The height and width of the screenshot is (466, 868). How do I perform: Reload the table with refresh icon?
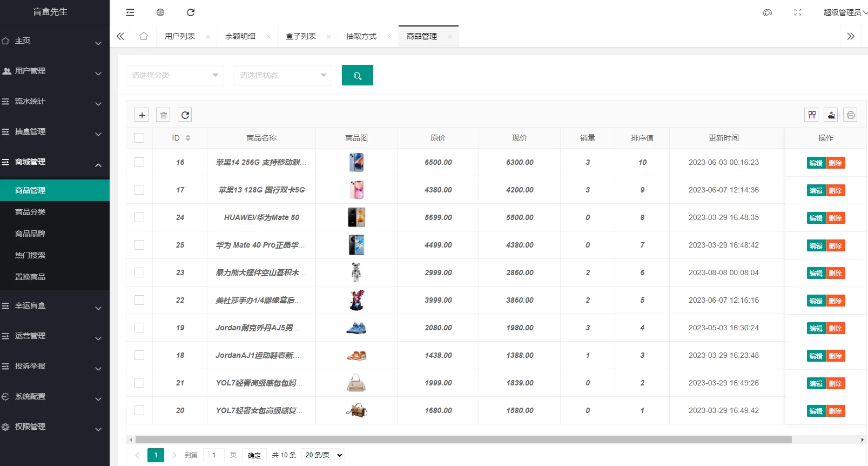point(185,115)
